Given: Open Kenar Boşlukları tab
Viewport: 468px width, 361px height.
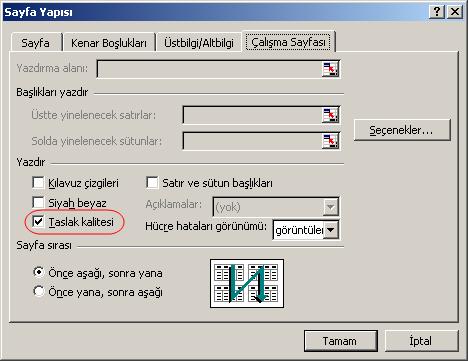Looking at the screenshot, I should click(x=109, y=43).
